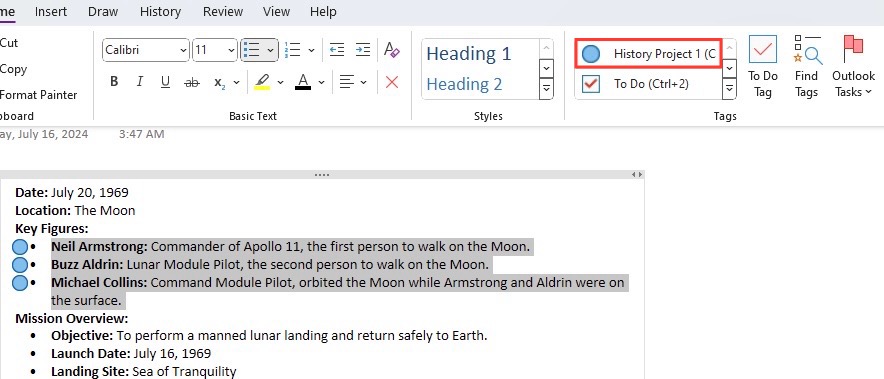884x379 pixels.
Task: Apply strikethrough to text
Action: (192, 82)
